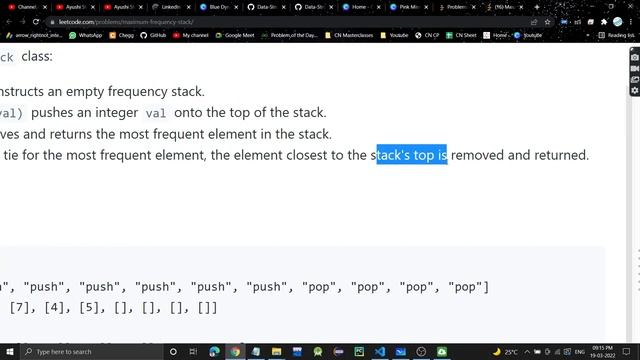Open Cortana circle on the taskbar
Viewport: 640px width, 360px height.
[x=173, y=351]
